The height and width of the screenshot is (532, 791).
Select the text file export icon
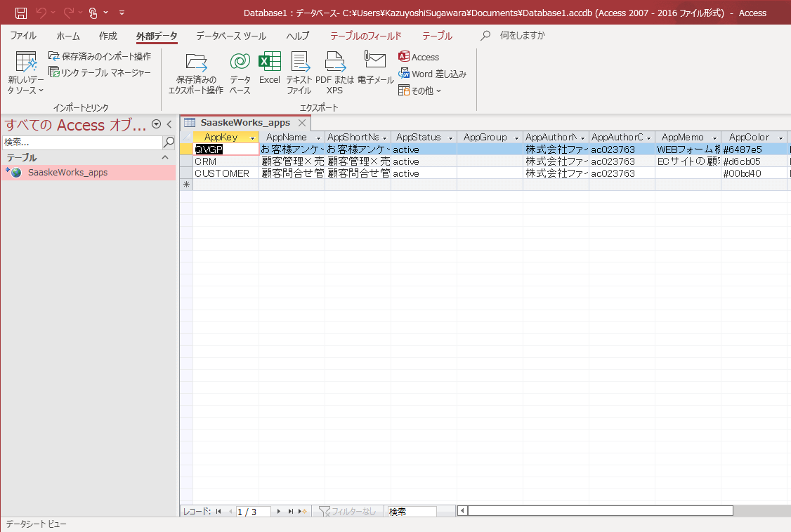pyautogui.click(x=300, y=62)
